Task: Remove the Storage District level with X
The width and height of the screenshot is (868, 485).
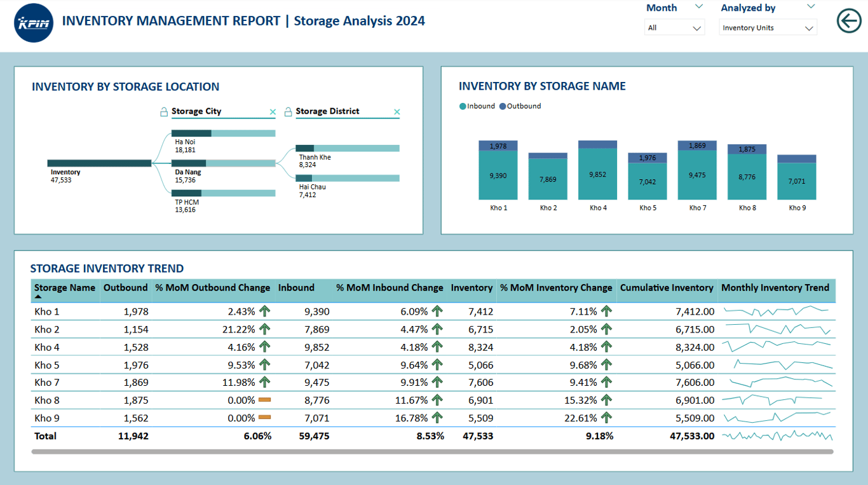Action: [x=397, y=112]
